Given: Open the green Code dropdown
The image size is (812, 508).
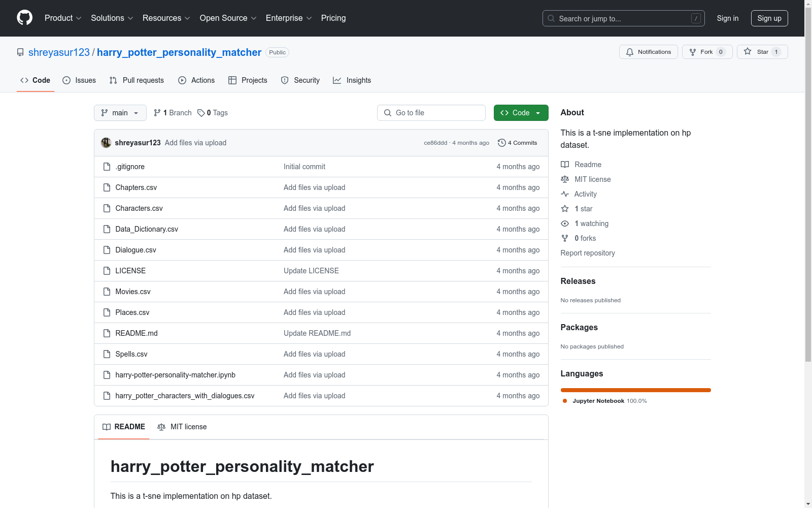Looking at the screenshot, I should click(521, 113).
